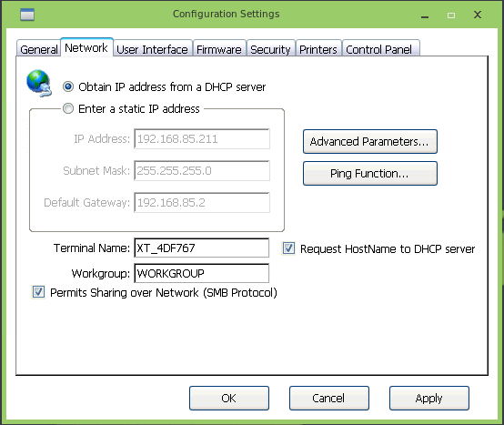Maximize the Configuration Settings window

[451, 15]
